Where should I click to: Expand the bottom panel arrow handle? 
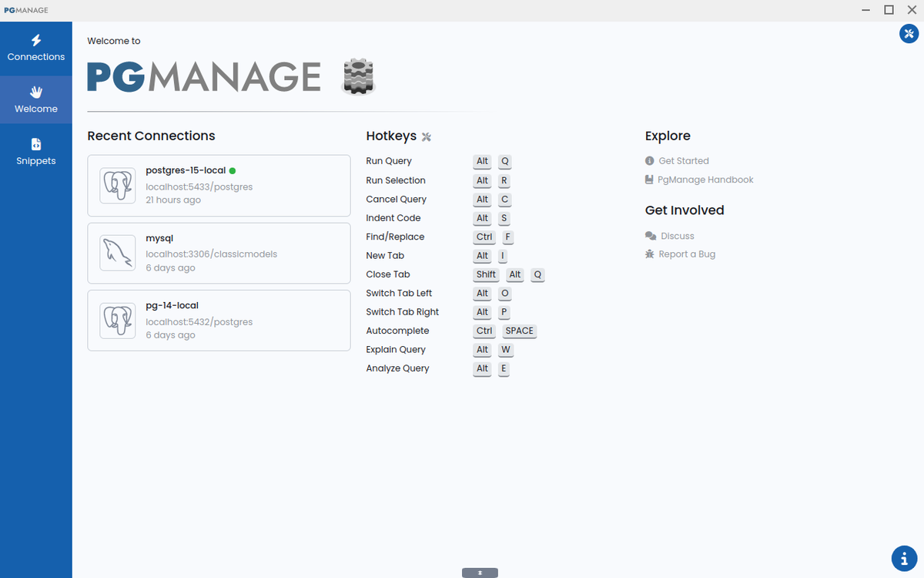point(480,573)
